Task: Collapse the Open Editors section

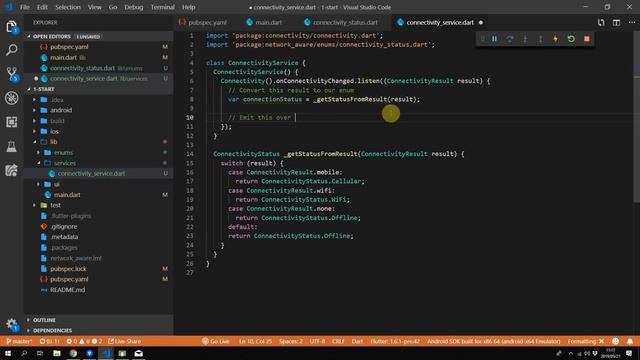Action: tap(98, 36)
